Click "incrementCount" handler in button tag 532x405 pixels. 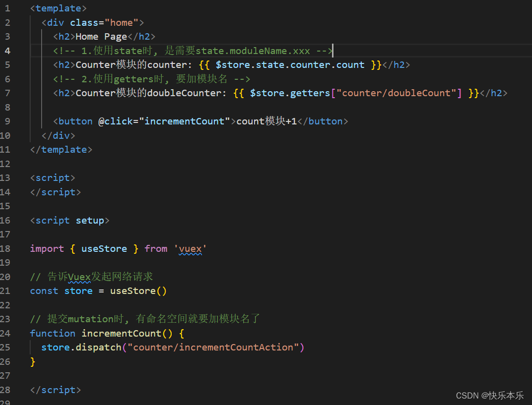(x=185, y=121)
